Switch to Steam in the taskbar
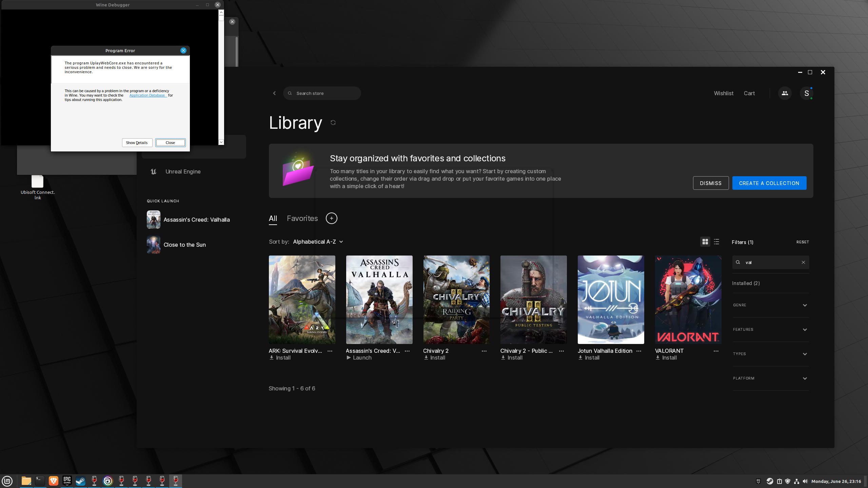The image size is (868, 488). [x=80, y=481]
